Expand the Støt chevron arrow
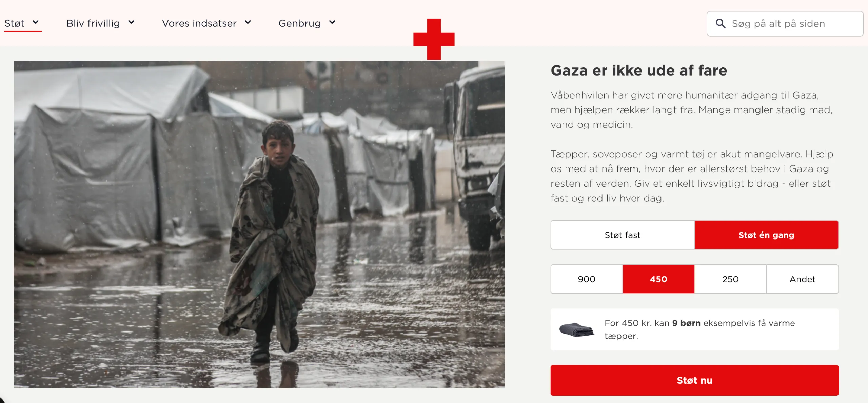The width and height of the screenshot is (868, 403). (x=36, y=22)
